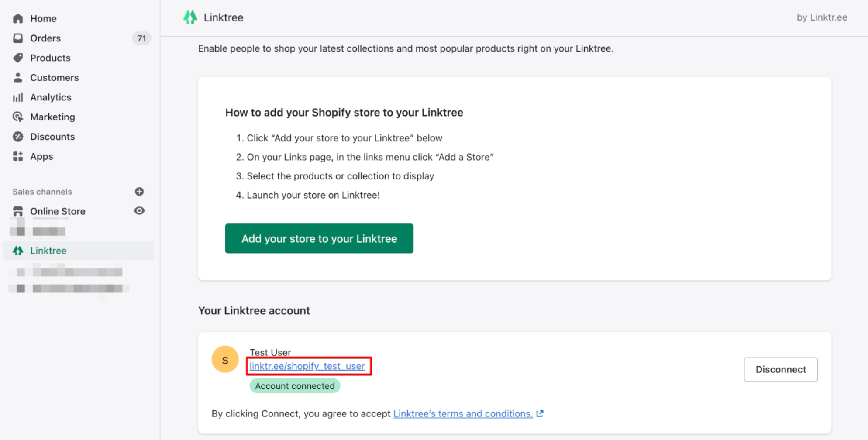
Task: Open the Orders menu item
Action: pyautogui.click(x=45, y=38)
